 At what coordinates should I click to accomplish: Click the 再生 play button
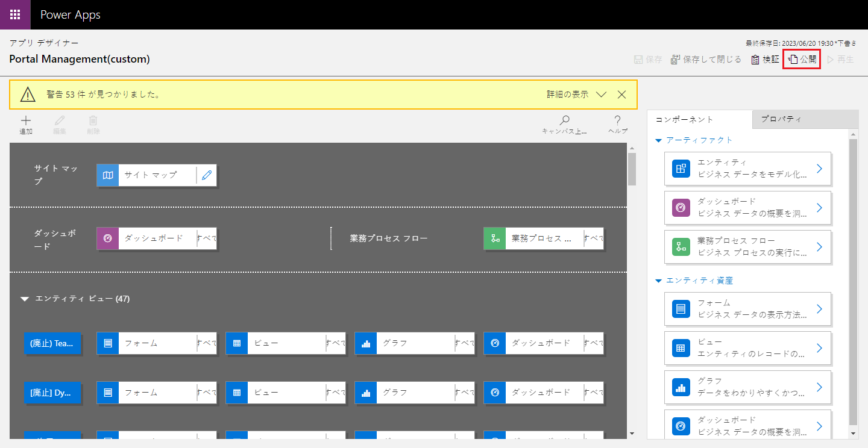tap(840, 60)
